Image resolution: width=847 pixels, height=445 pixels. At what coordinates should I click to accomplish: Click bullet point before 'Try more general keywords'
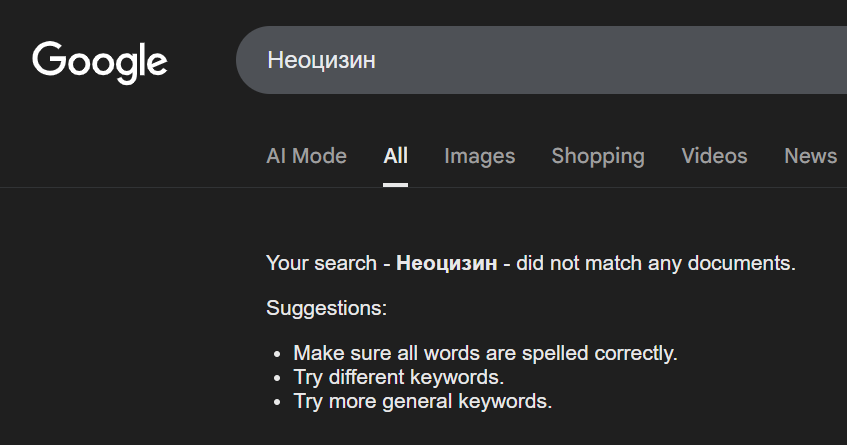point(279,402)
